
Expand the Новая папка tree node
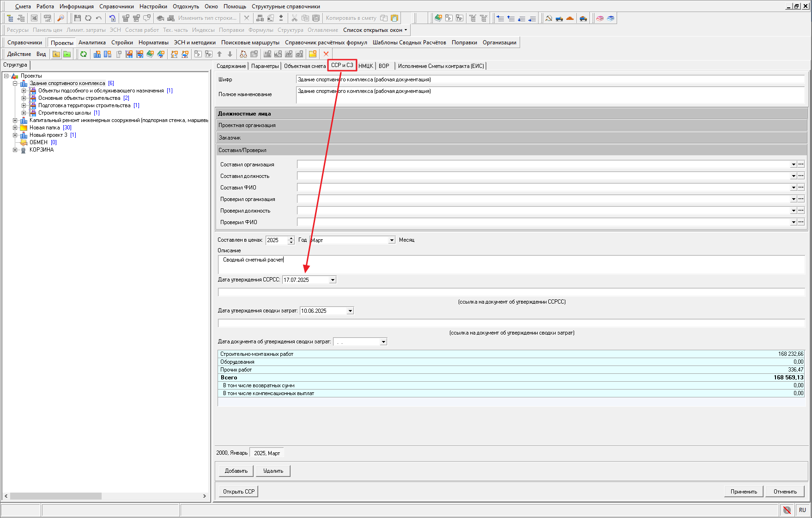(x=15, y=128)
